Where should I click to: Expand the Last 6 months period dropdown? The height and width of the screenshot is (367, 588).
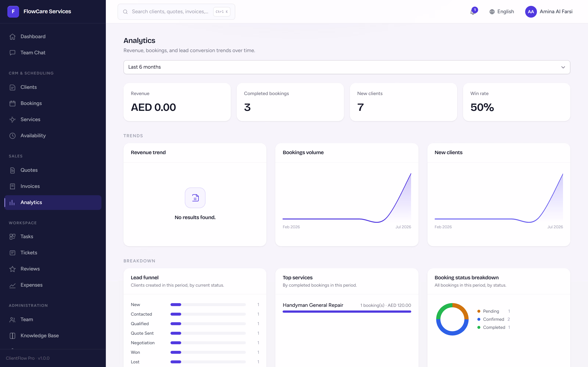tap(347, 67)
